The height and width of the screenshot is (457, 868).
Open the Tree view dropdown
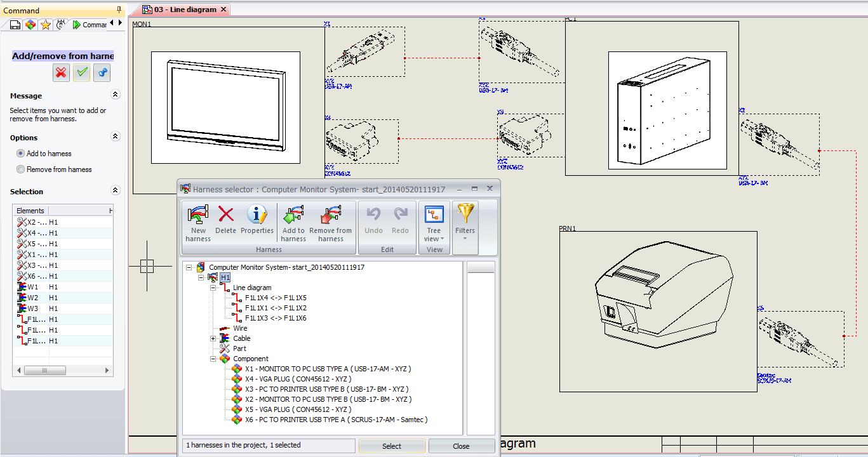(x=434, y=223)
